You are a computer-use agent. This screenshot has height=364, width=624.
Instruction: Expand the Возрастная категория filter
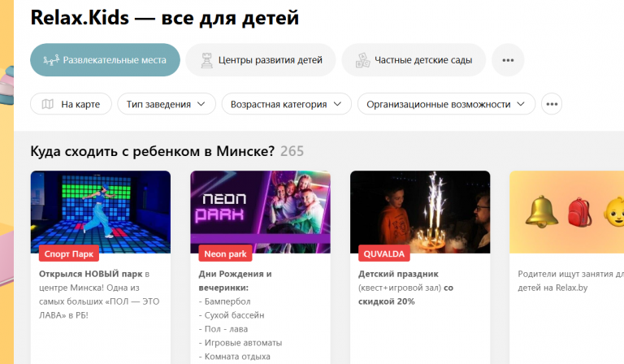coord(287,104)
